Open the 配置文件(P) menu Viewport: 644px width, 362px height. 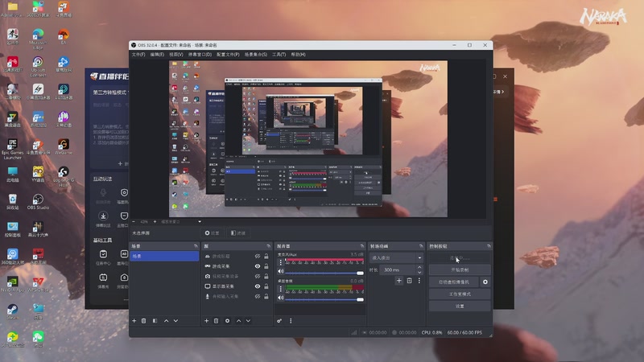(228, 55)
